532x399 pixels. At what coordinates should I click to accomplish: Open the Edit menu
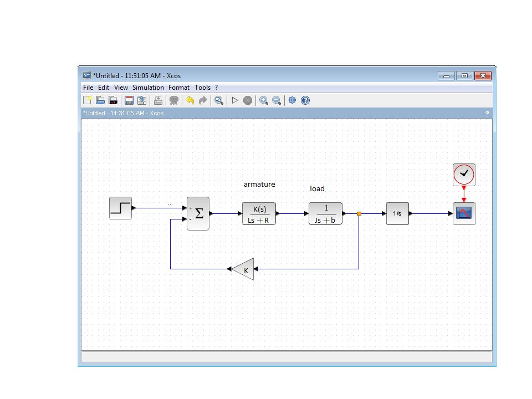[x=104, y=88]
